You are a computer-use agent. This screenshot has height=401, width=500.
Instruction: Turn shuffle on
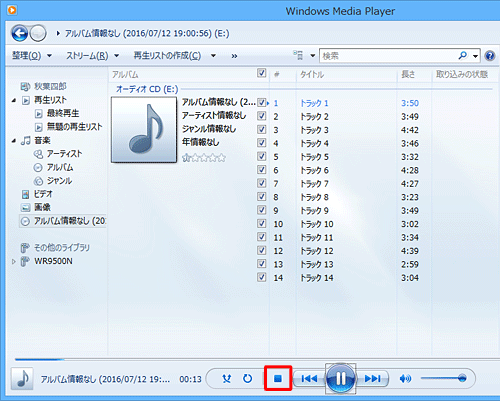pos(227,379)
